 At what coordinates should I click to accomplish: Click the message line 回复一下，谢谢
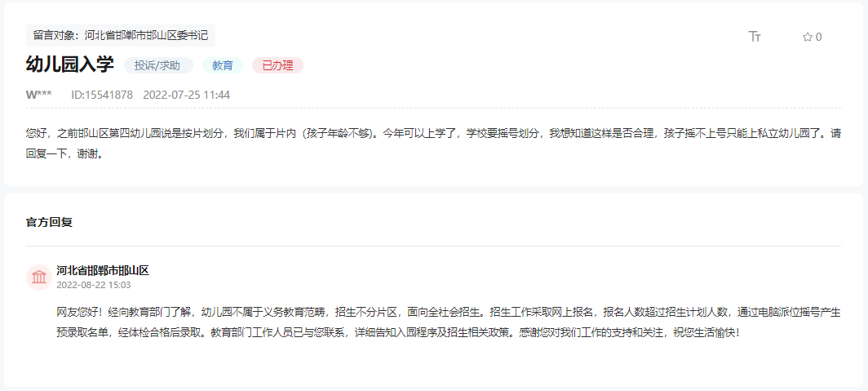point(64,154)
